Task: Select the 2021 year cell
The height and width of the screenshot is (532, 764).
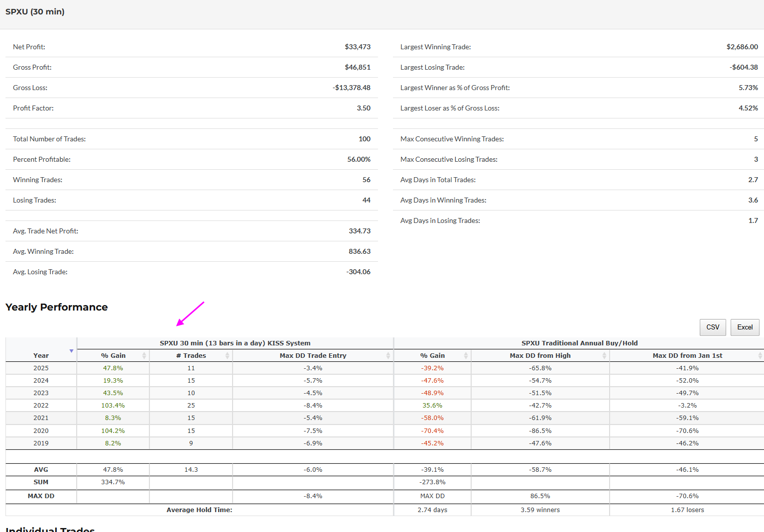Action: tap(41, 418)
